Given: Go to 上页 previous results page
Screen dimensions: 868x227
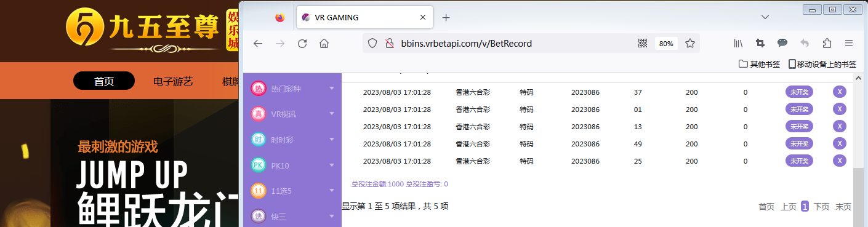Looking at the screenshot, I should (x=789, y=207).
